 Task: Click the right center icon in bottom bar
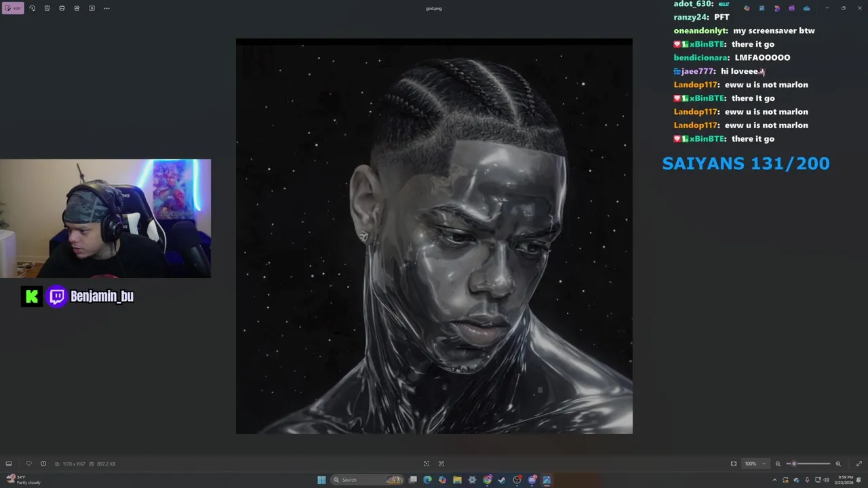(x=441, y=464)
